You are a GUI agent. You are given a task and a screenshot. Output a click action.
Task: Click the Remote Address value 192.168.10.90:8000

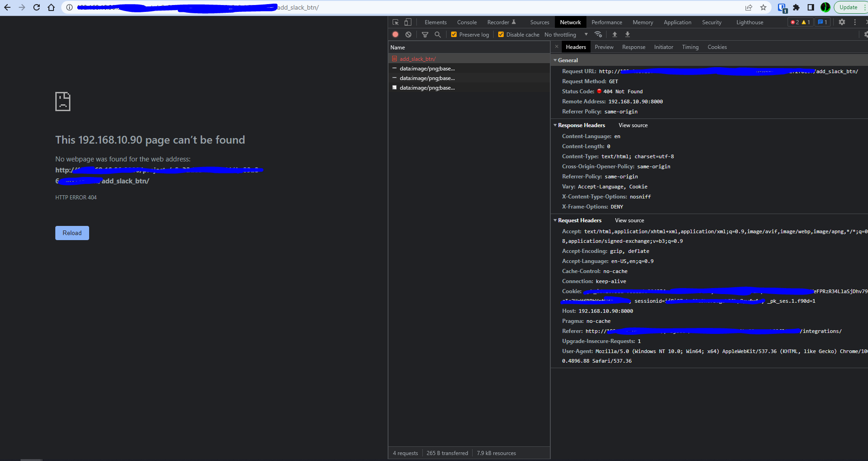point(635,102)
